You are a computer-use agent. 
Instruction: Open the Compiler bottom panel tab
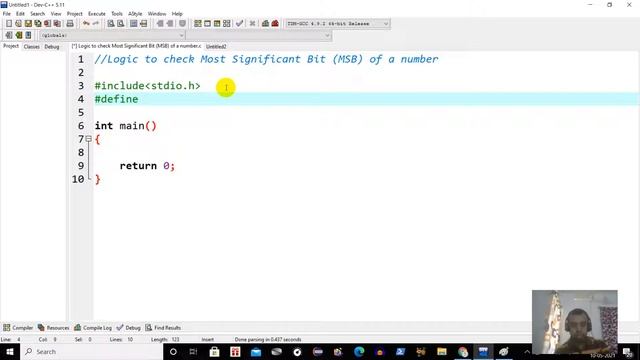(18, 328)
